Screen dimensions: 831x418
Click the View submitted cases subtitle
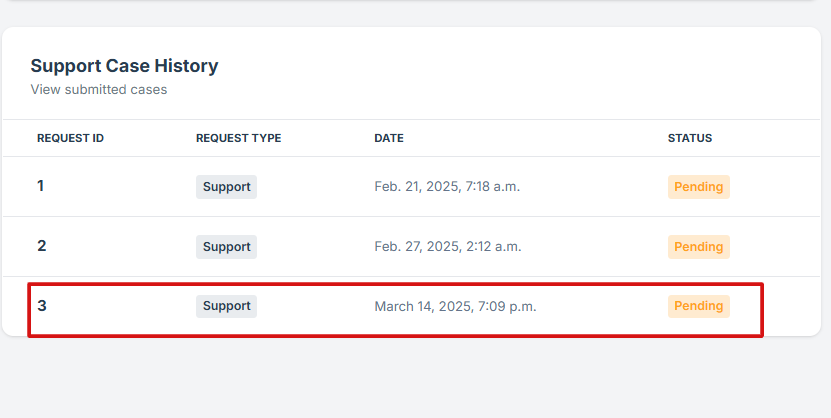click(x=98, y=90)
